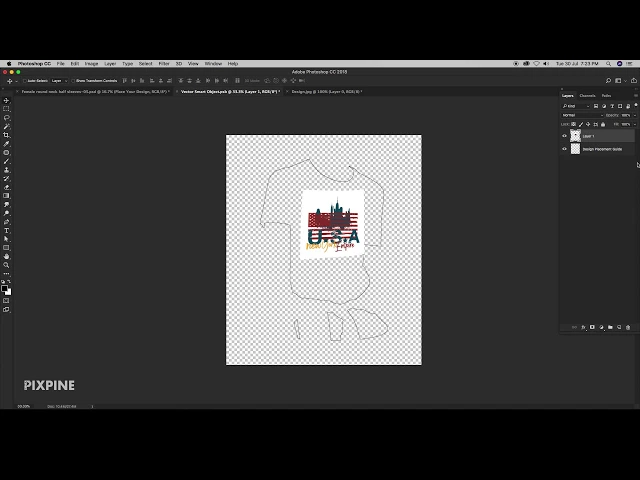Image resolution: width=640 pixels, height=480 pixels.
Task: Open the Image menu
Action: [x=91, y=64]
